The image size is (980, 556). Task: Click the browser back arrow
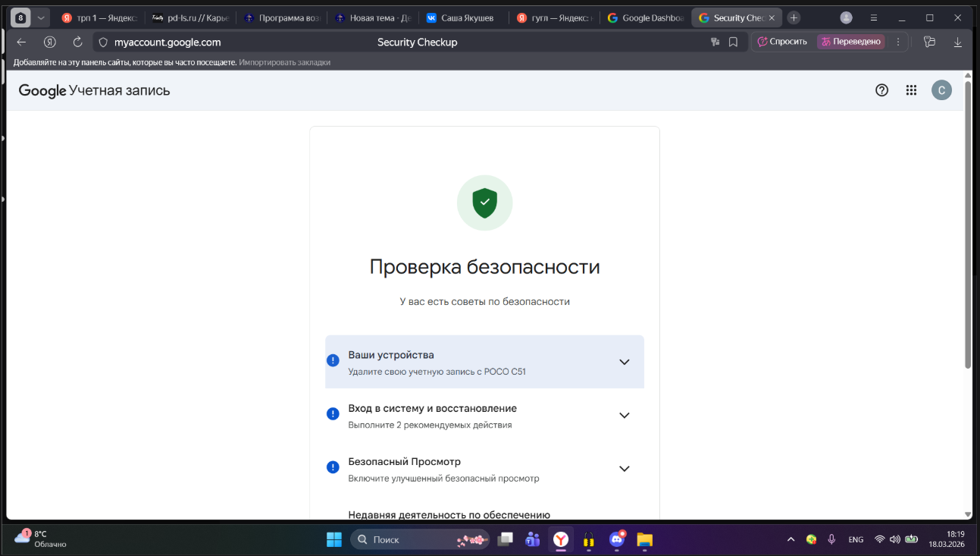pyautogui.click(x=21, y=42)
